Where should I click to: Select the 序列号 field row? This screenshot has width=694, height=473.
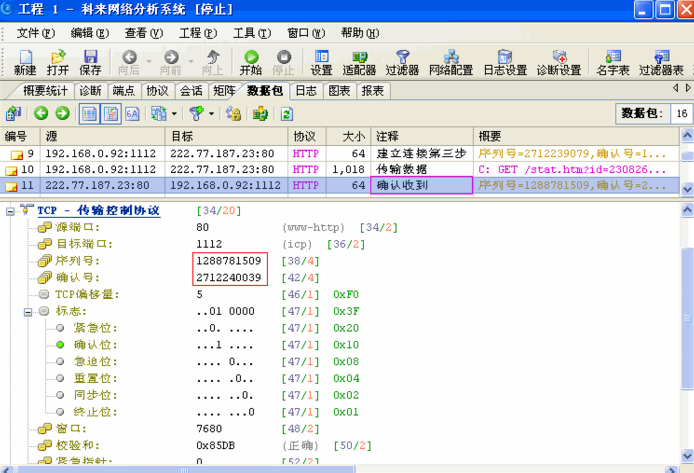(x=178, y=261)
